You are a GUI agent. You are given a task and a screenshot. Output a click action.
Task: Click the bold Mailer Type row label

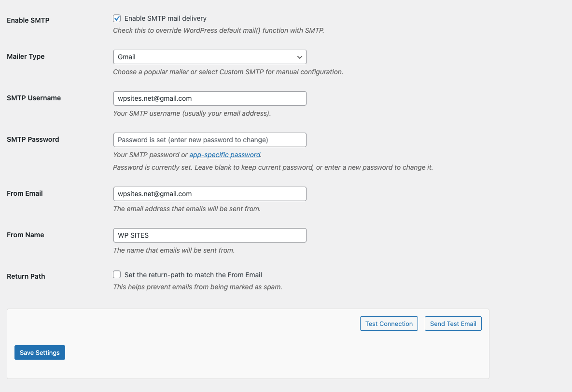pos(26,56)
